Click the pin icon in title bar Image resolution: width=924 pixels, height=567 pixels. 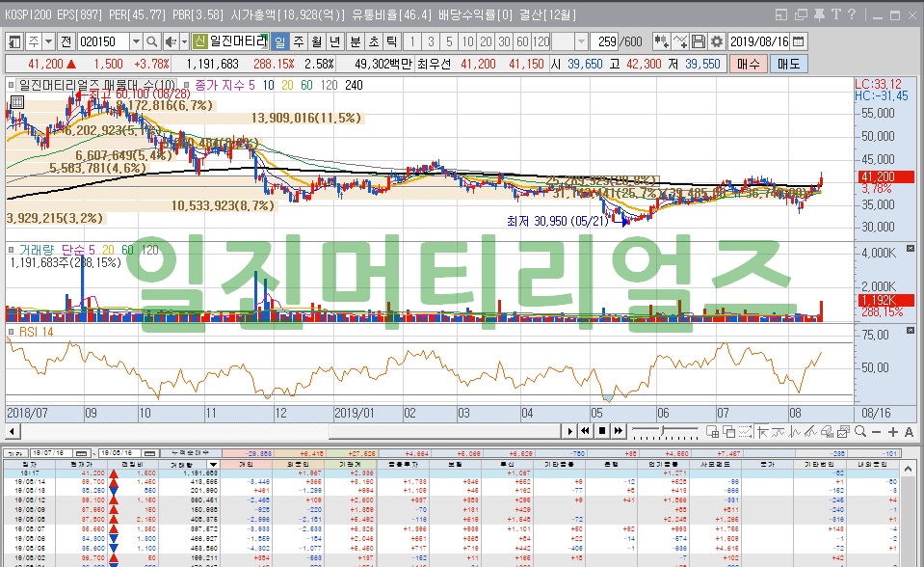[819, 15]
